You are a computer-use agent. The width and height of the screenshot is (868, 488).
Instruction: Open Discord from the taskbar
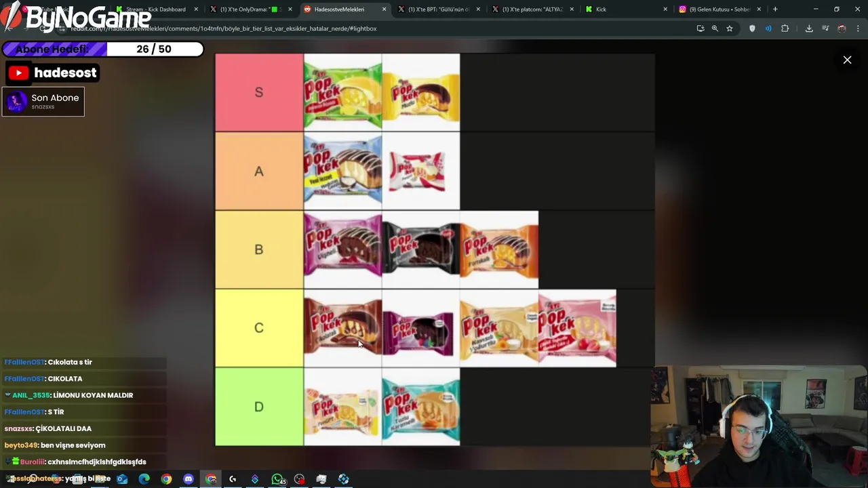(189, 479)
